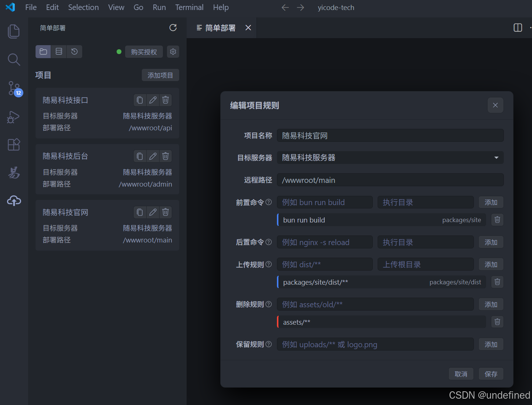Screen dimensions: 532x405
Task: Focus the 上传根目录 input field
Action: (x=426, y=264)
